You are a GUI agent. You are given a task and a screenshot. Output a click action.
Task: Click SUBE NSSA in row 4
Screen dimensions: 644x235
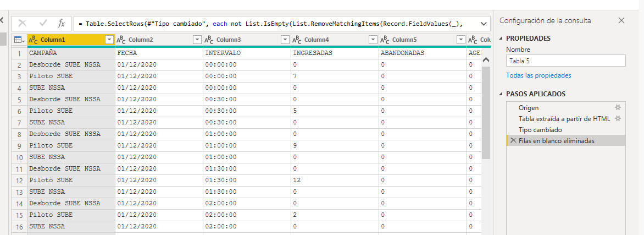[71, 88]
